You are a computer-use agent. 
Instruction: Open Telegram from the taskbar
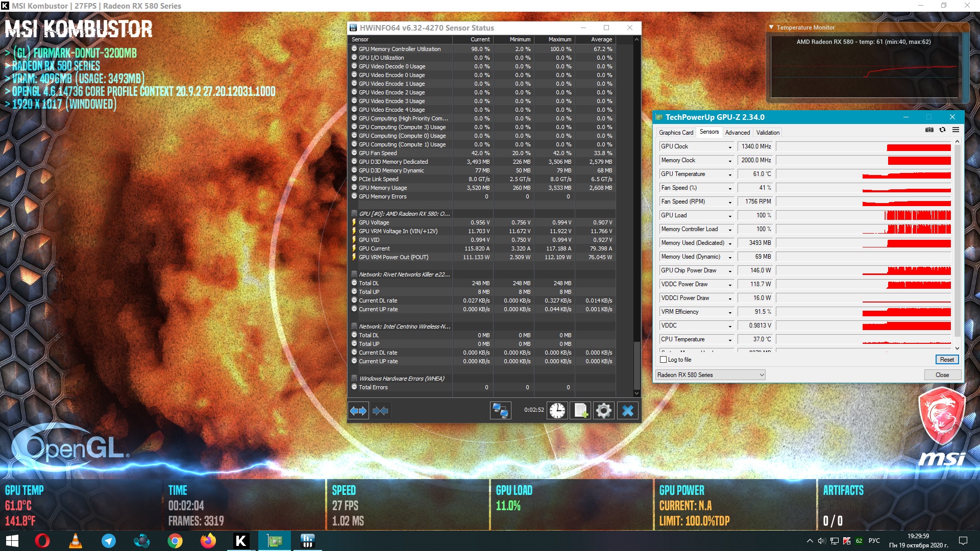tap(108, 541)
